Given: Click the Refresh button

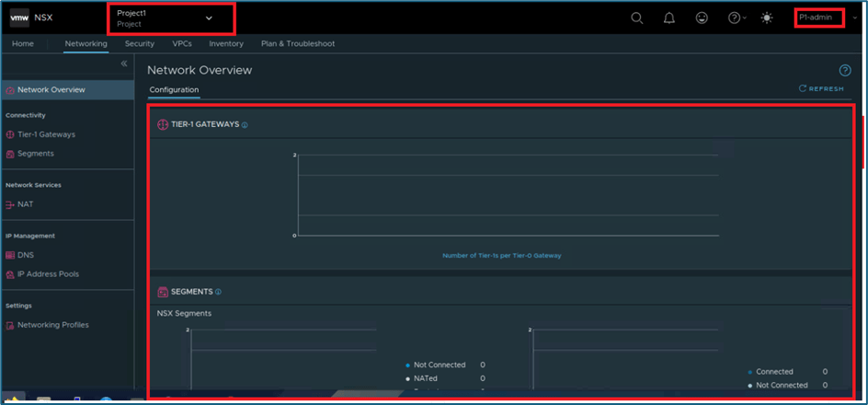Looking at the screenshot, I should click(x=821, y=88).
